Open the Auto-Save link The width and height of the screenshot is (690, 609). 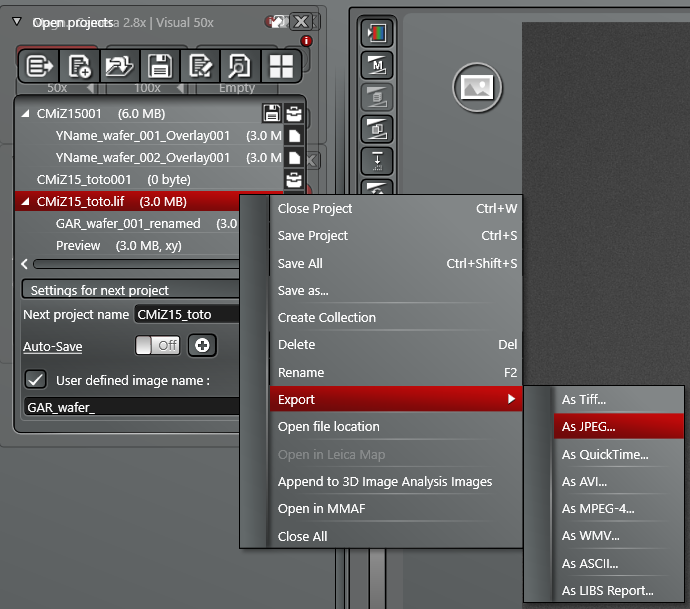coord(52,347)
